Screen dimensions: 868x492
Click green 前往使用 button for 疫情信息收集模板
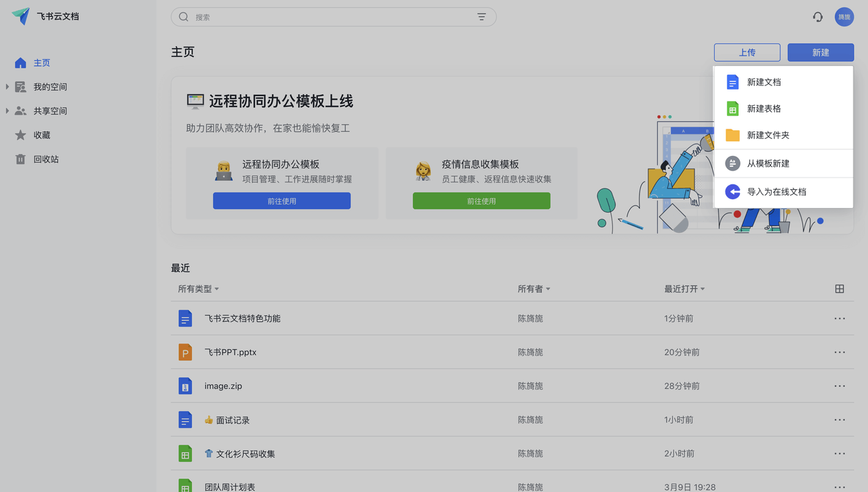pyautogui.click(x=481, y=201)
